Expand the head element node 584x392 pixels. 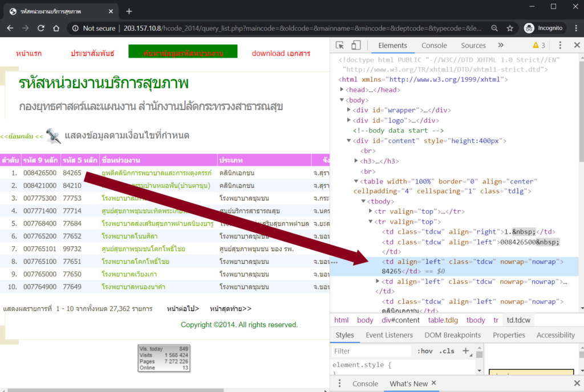[x=342, y=89]
